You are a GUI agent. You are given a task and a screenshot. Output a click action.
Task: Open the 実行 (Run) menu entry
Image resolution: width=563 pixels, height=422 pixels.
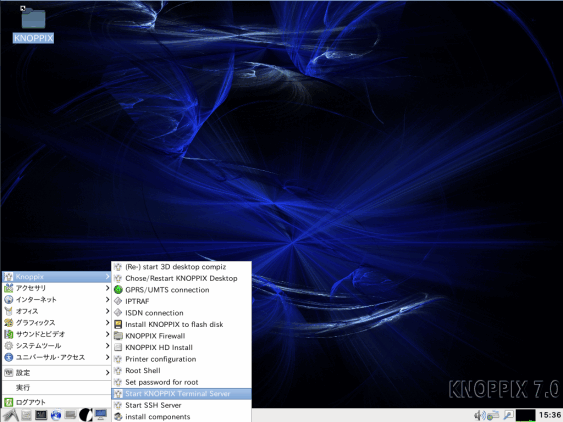[x=56, y=388]
